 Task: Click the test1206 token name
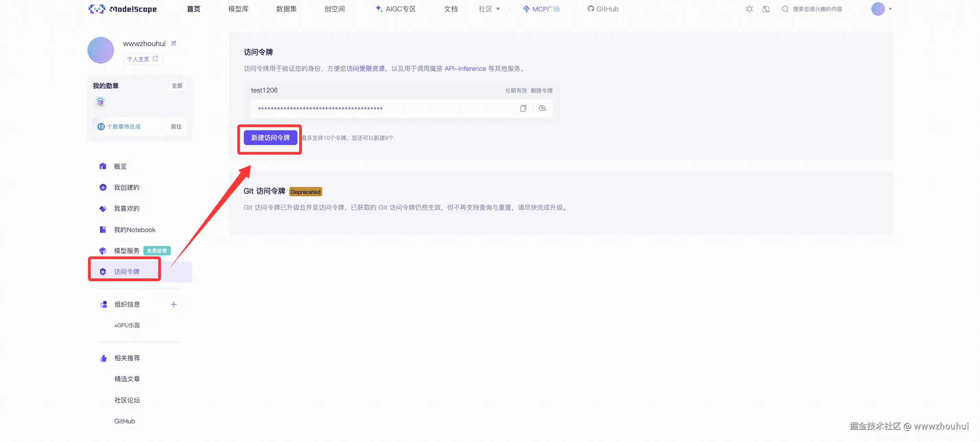coord(264,90)
